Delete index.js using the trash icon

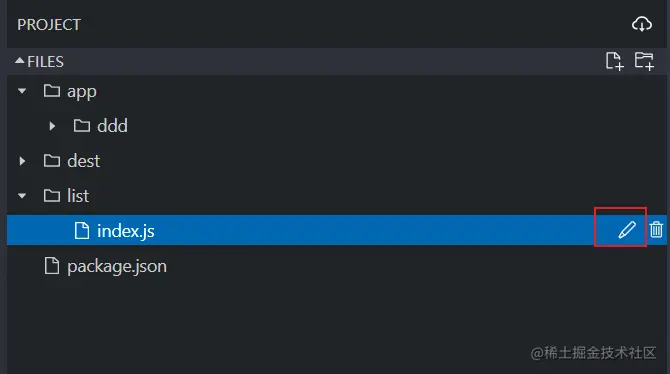pyautogui.click(x=656, y=230)
